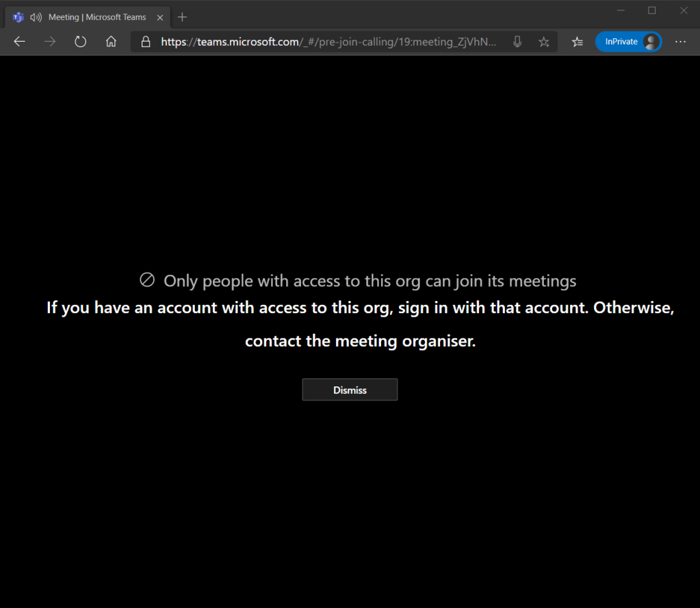View site information via the lock icon
The height and width of the screenshot is (608, 700).
[145, 42]
